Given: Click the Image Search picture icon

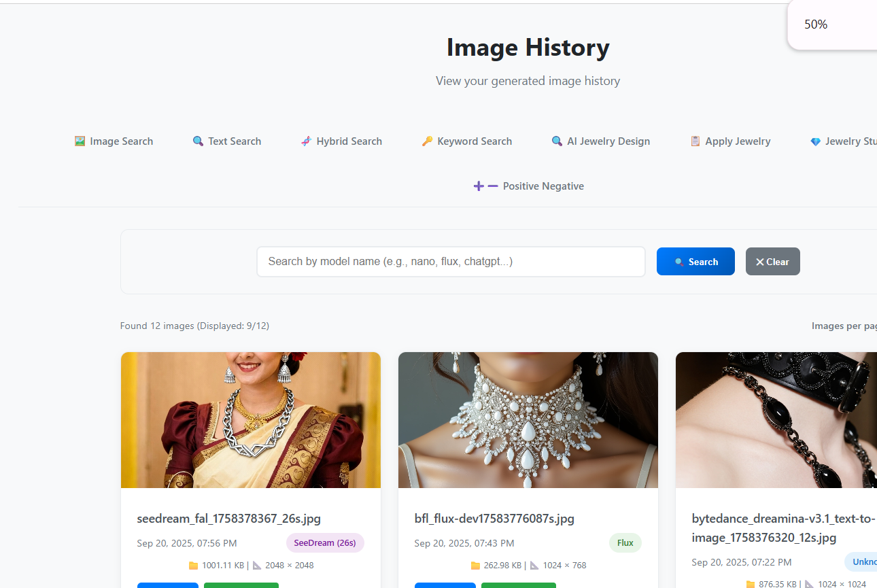Looking at the screenshot, I should [x=80, y=141].
